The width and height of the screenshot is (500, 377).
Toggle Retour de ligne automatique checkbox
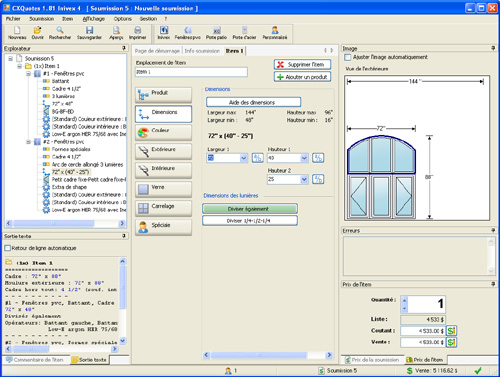click(x=7, y=248)
